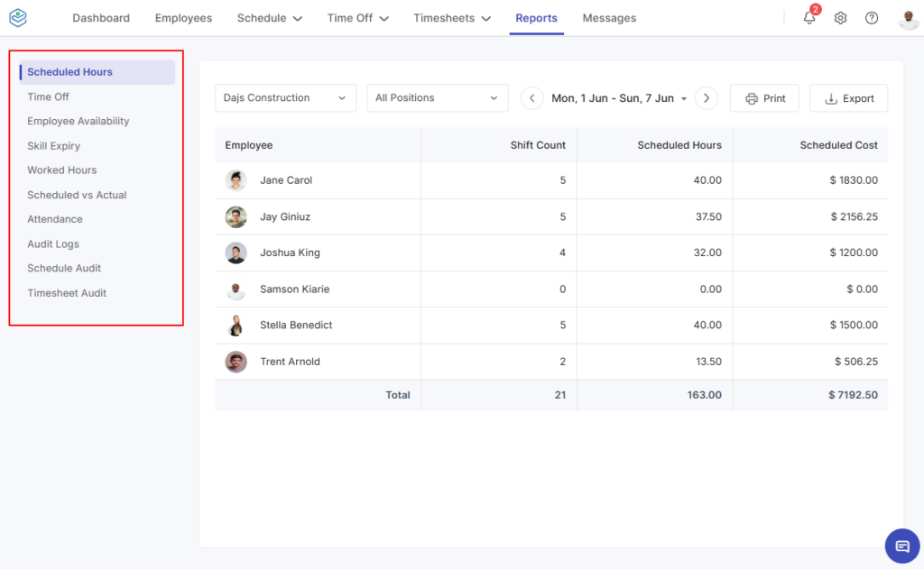Image resolution: width=924 pixels, height=569 pixels.
Task: Click the 163.00 total hours
Action: tap(704, 395)
